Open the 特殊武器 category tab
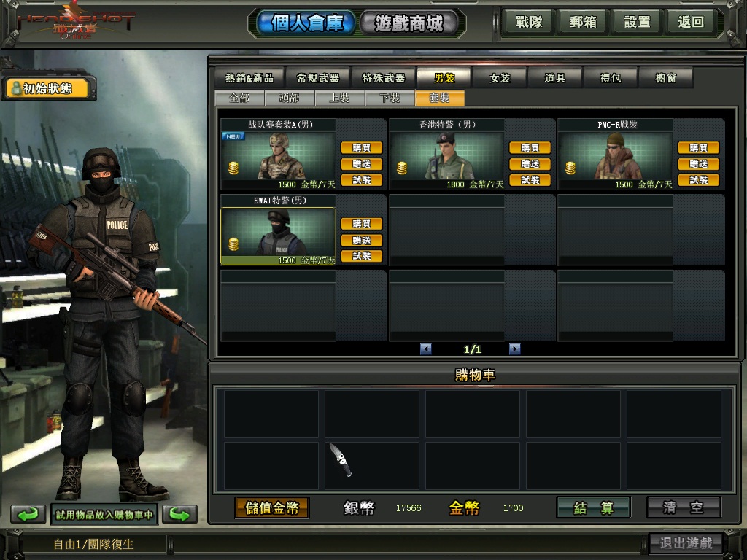 click(x=384, y=77)
